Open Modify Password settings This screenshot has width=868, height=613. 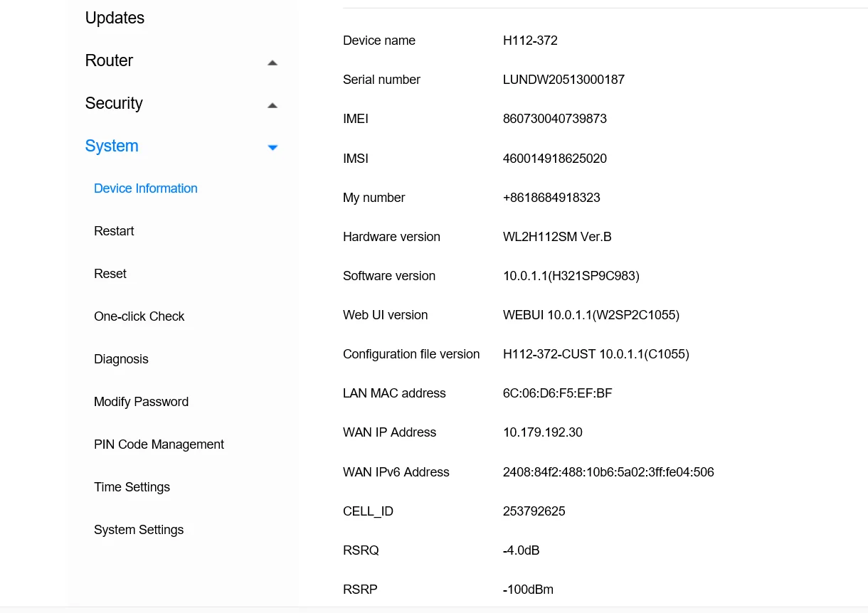(x=141, y=402)
